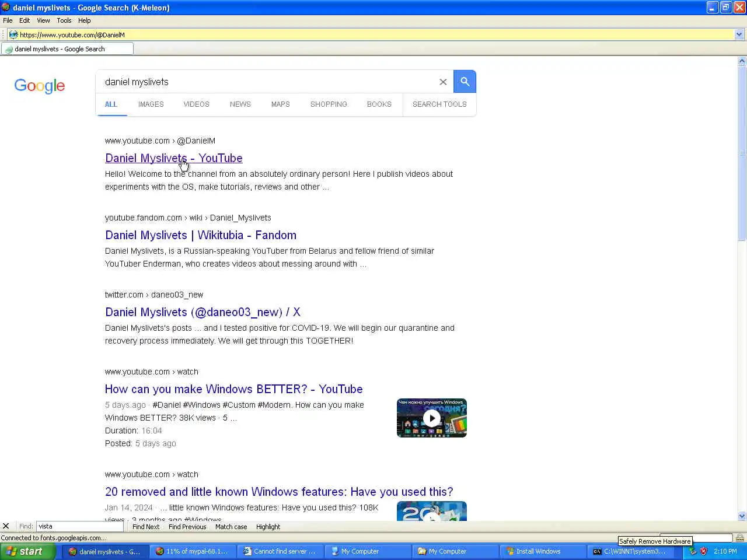The height and width of the screenshot is (560, 747).
Task: Switch to the second My Computer taskbar item
Action: [x=455, y=551]
